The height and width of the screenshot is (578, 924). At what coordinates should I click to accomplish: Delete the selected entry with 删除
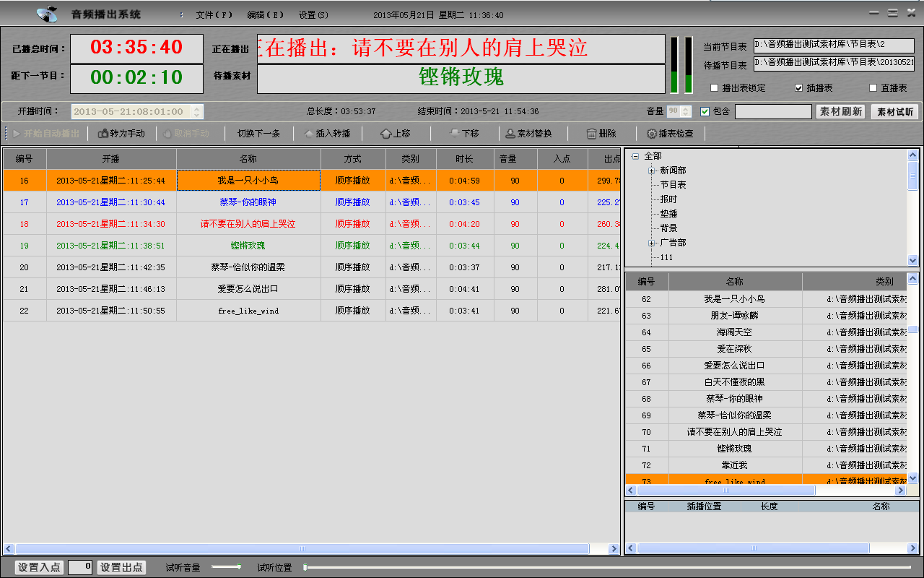pos(591,134)
